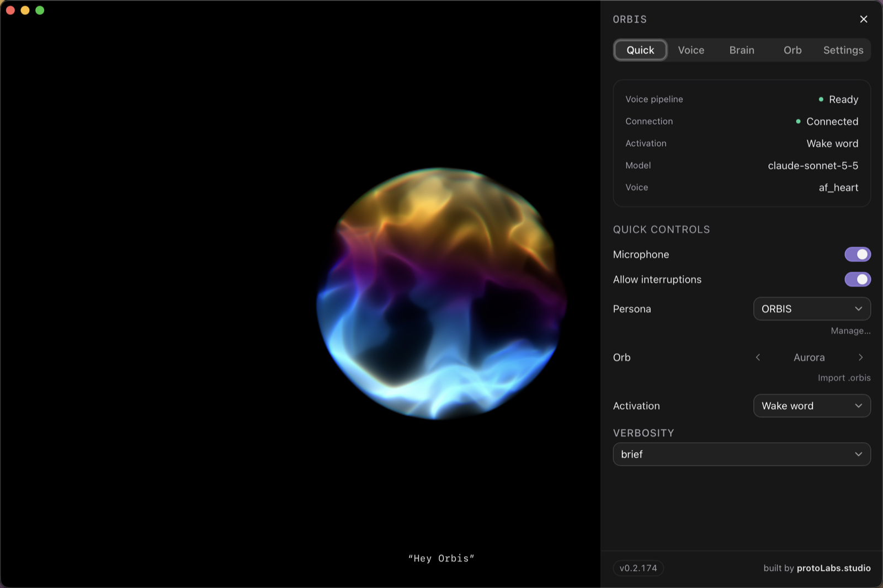Click the Aurora orb name
The height and width of the screenshot is (588, 883).
click(x=809, y=357)
